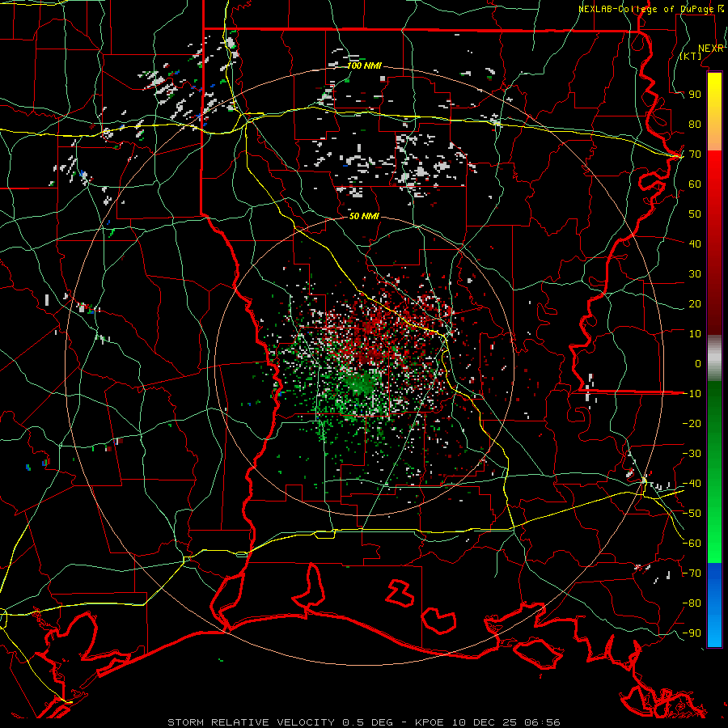Click the -30 value on the velocity scale
The image size is (728, 728).
692,454
